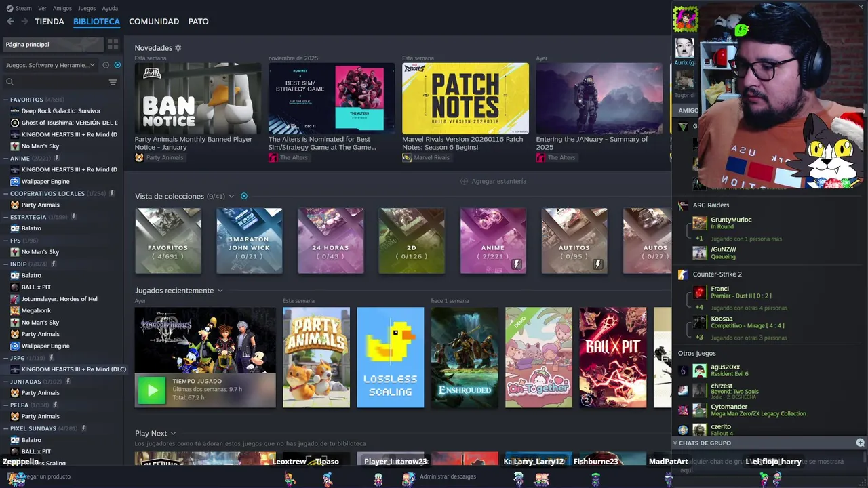The width and height of the screenshot is (868, 488).
Task: Click Balatro icon under ESTRATEGIA
Action: tap(15, 228)
